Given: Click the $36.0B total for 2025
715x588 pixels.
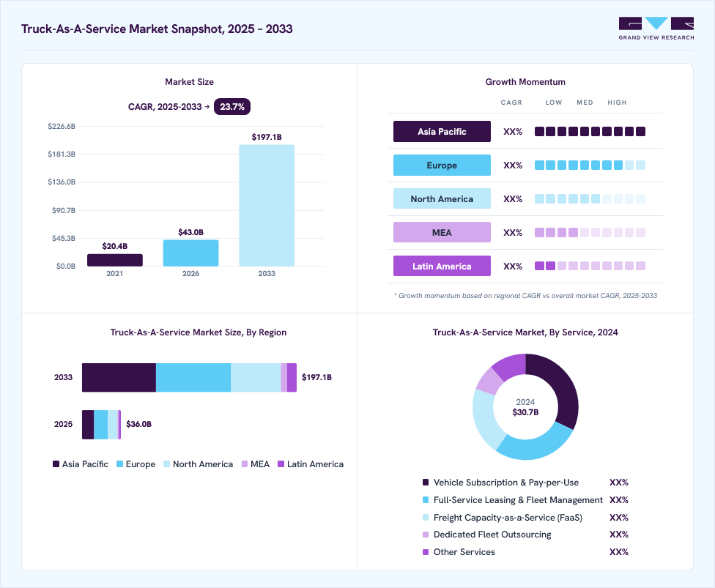Looking at the screenshot, I should pyautogui.click(x=138, y=425).
